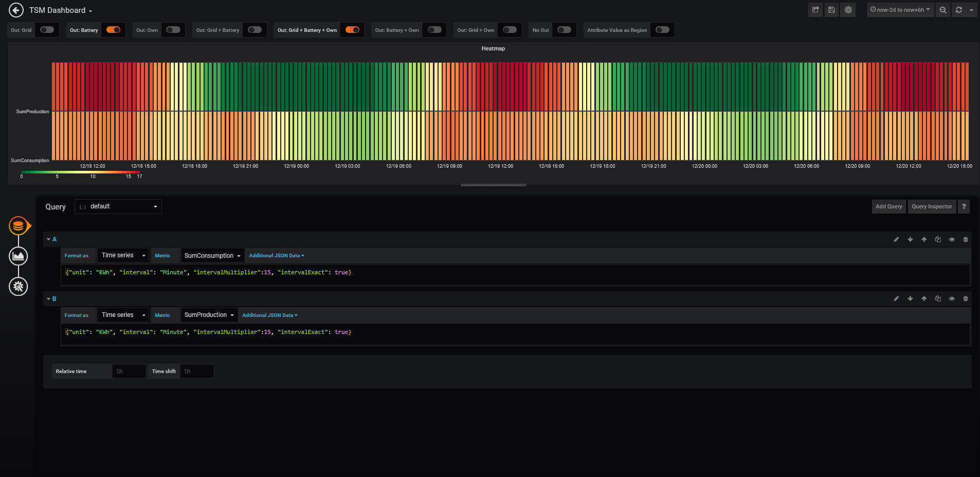Open query help question mark
This screenshot has width=980, height=477.
(x=964, y=206)
